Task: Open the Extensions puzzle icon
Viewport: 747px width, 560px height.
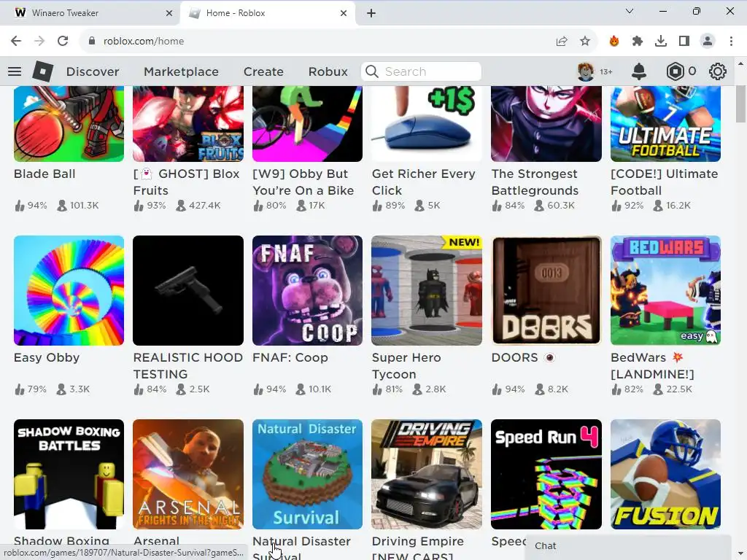Action: [638, 41]
